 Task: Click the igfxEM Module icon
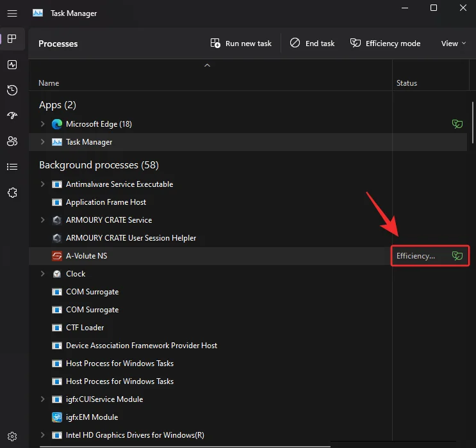point(57,417)
